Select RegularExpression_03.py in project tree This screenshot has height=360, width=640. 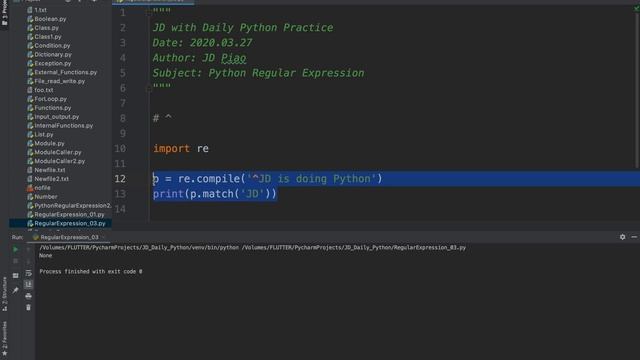click(x=60, y=223)
